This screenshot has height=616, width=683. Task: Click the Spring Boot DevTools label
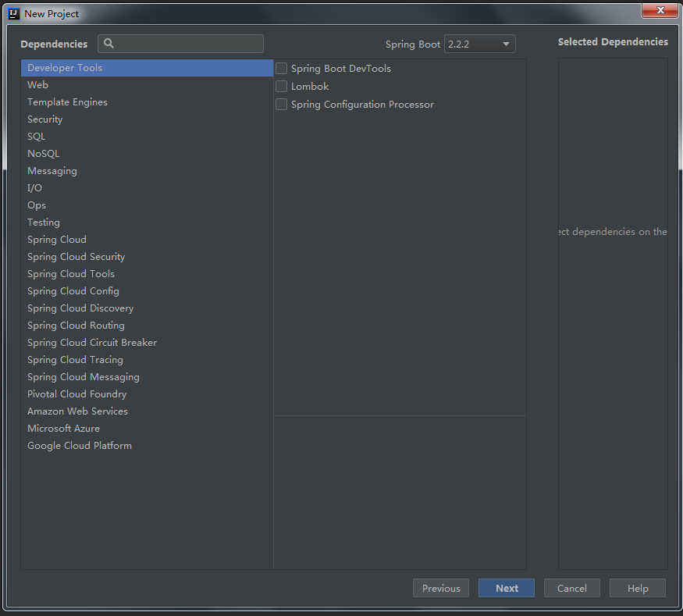(341, 69)
